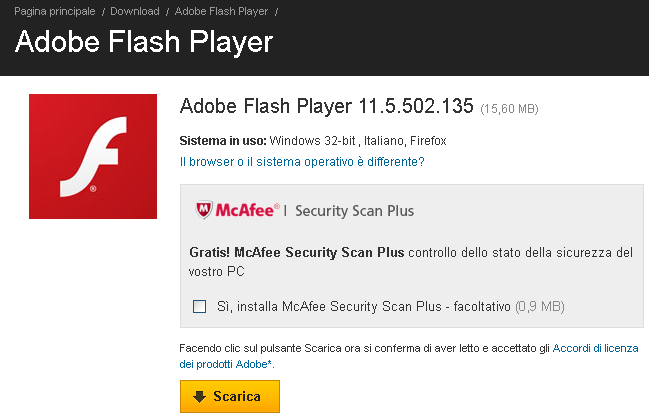Click the white 'f' inside Flash logo
This screenshot has width=649, height=419.
pyautogui.click(x=93, y=156)
